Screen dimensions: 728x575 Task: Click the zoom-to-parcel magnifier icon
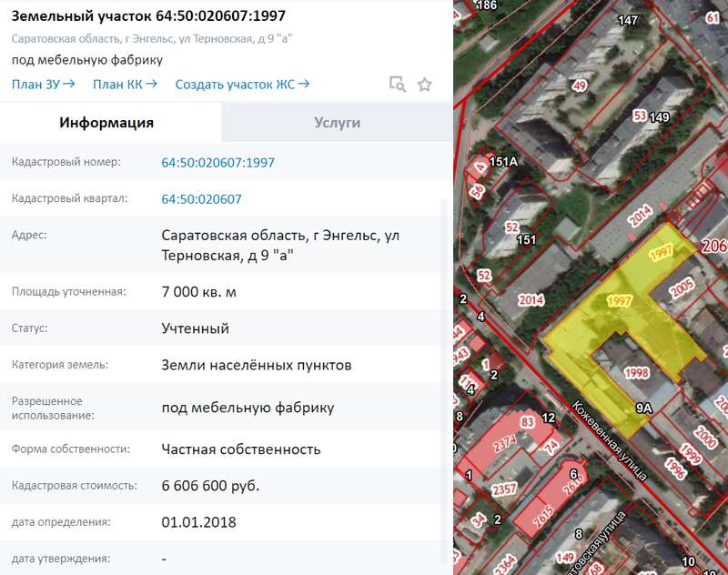(398, 84)
